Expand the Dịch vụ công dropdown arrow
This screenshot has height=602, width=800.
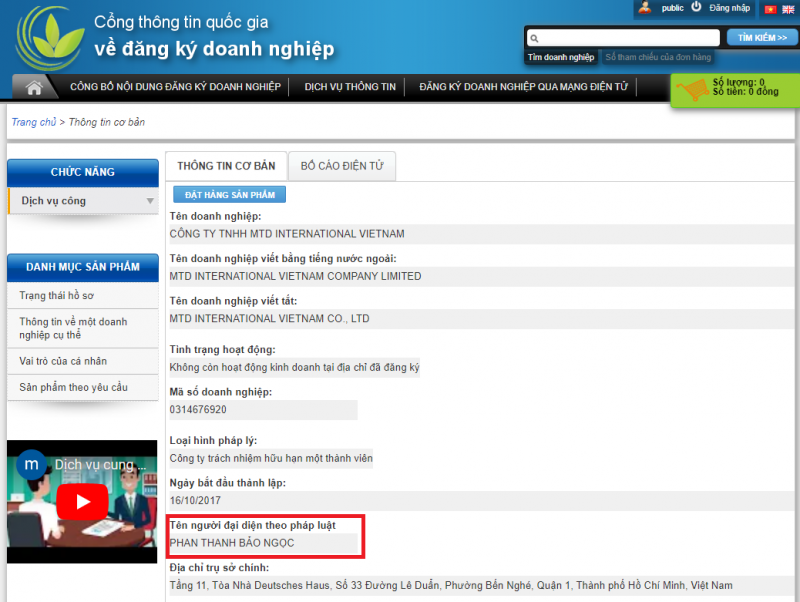pyautogui.click(x=150, y=201)
